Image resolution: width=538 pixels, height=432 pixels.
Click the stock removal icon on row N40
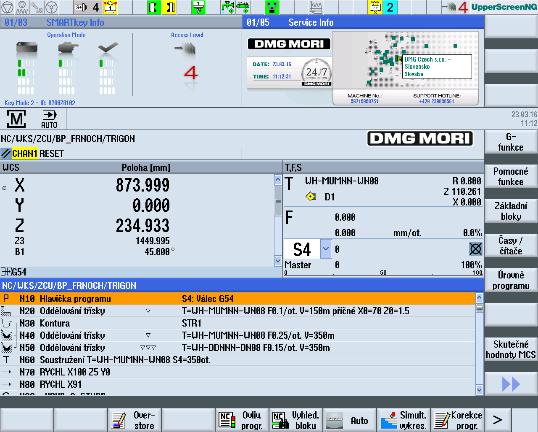pyautogui.click(x=7, y=335)
